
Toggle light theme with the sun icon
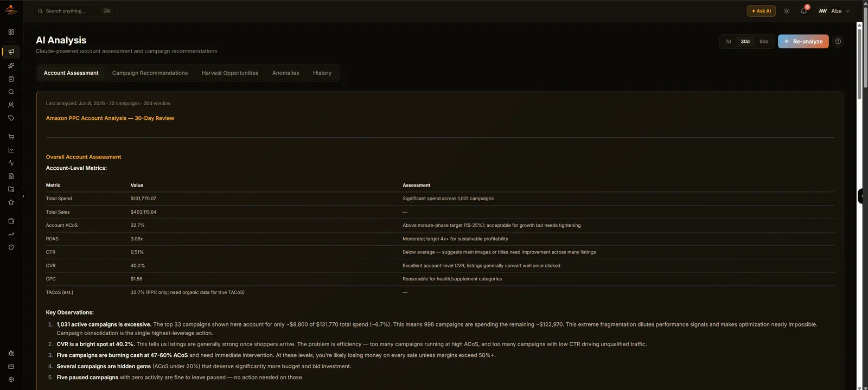click(x=786, y=11)
